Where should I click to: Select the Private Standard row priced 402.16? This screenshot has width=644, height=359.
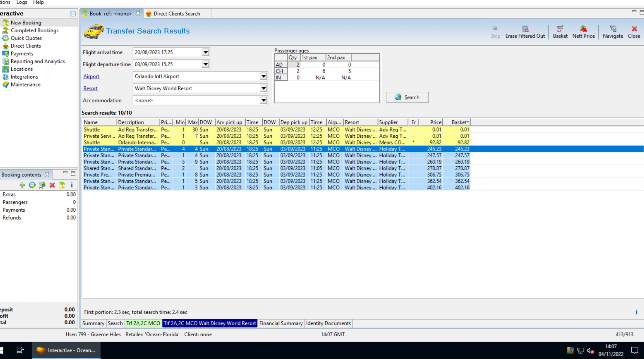point(276,188)
